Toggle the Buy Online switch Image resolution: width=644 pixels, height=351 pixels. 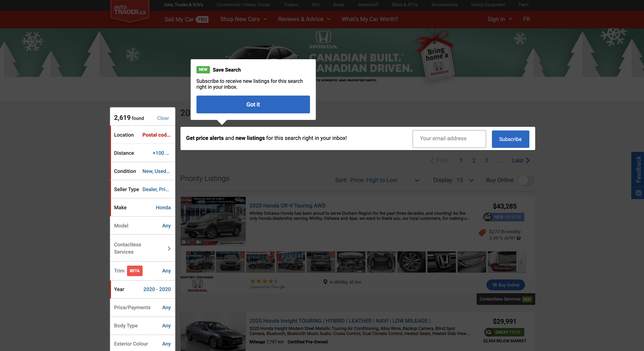pyautogui.click(x=526, y=180)
